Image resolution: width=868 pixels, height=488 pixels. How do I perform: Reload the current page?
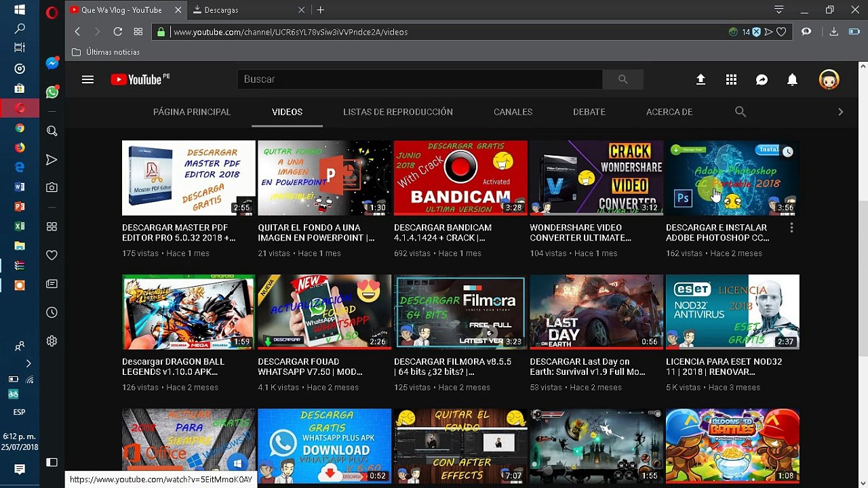117,32
